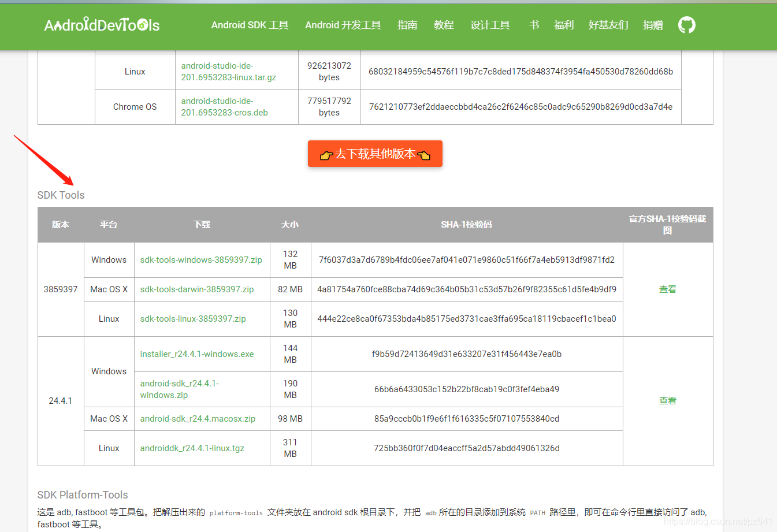Screen dimensions: 777x532
Task: Click 查看 link for version 24.4.1
Action: pyautogui.click(x=668, y=401)
